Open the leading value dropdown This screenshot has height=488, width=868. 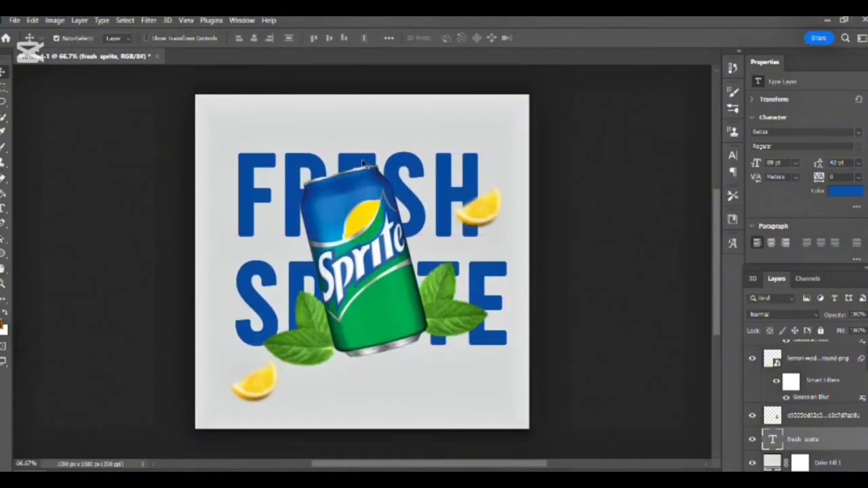pyautogui.click(x=858, y=163)
